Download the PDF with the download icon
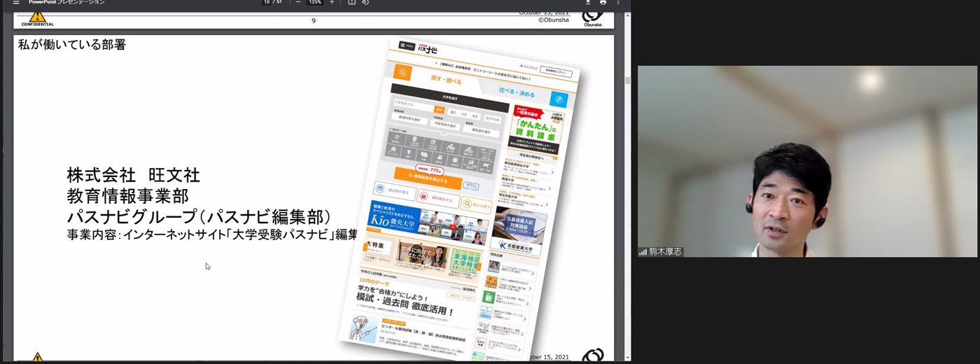Screen dimensions: 980x364 (588, 3)
